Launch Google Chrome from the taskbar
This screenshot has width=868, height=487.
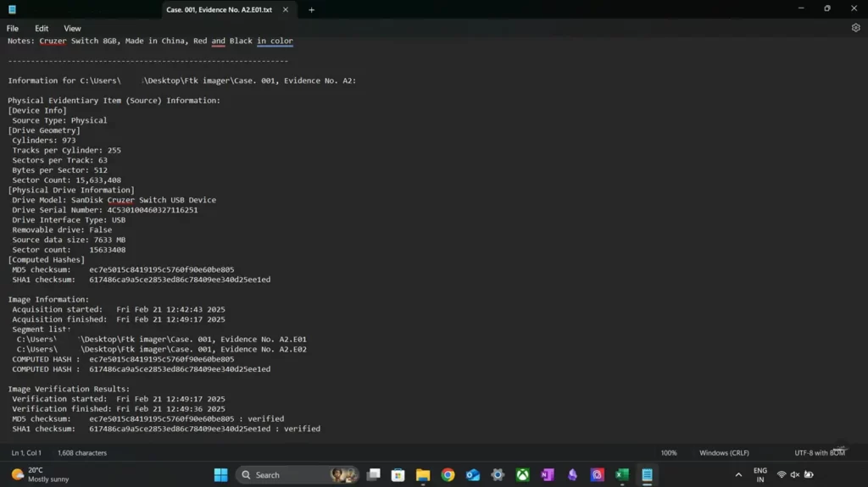(448, 474)
